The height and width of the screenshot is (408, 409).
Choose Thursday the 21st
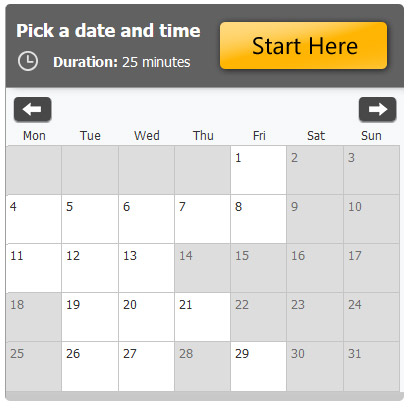[202, 317]
